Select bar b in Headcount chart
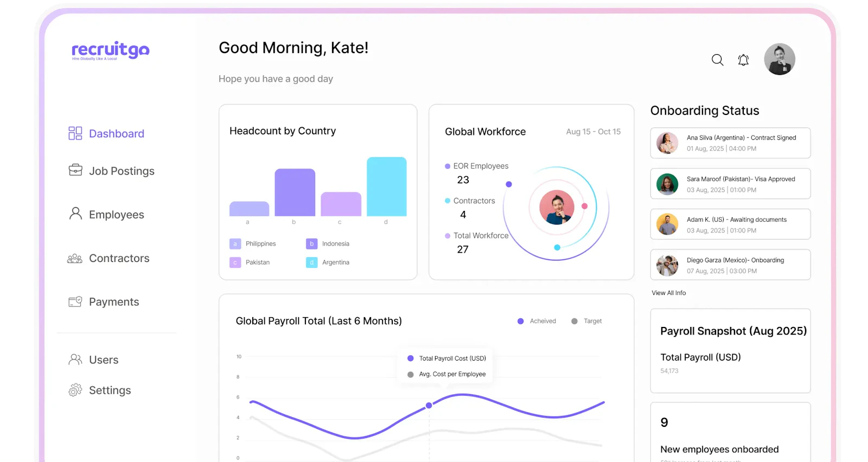The height and width of the screenshot is (462, 868). (295, 193)
